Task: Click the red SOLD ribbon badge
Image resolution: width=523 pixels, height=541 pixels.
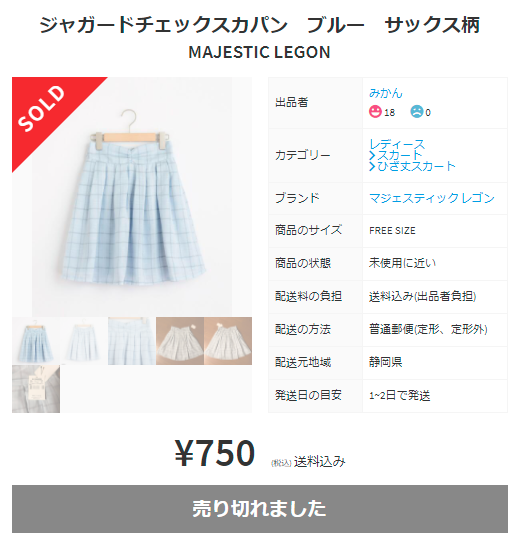Action: [50, 113]
